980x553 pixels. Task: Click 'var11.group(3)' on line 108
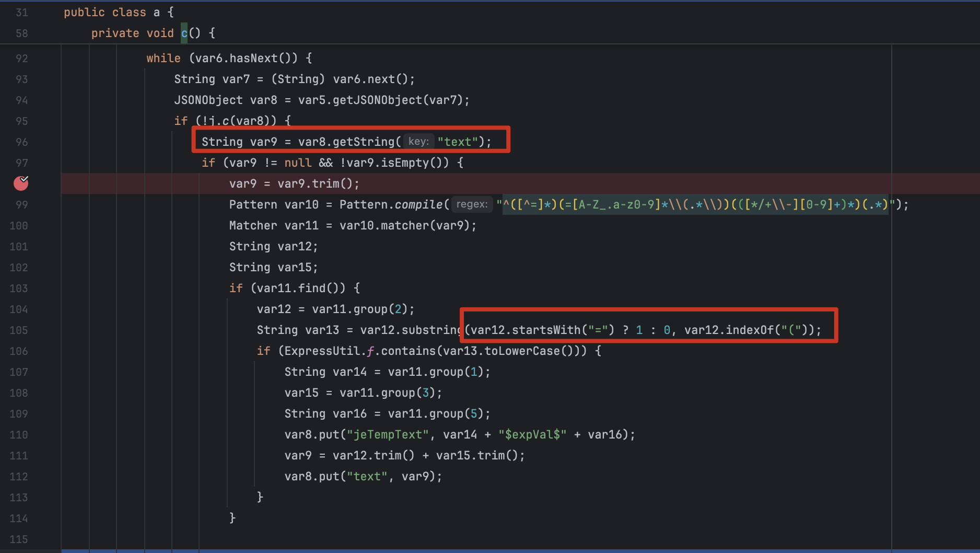pos(388,393)
